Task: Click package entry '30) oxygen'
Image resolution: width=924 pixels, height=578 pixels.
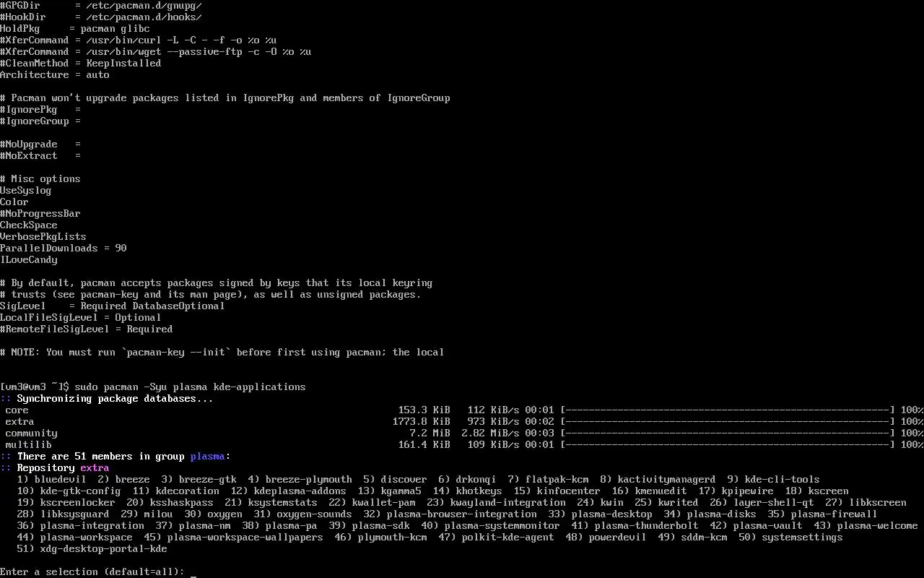Action: click(x=214, y=514)
